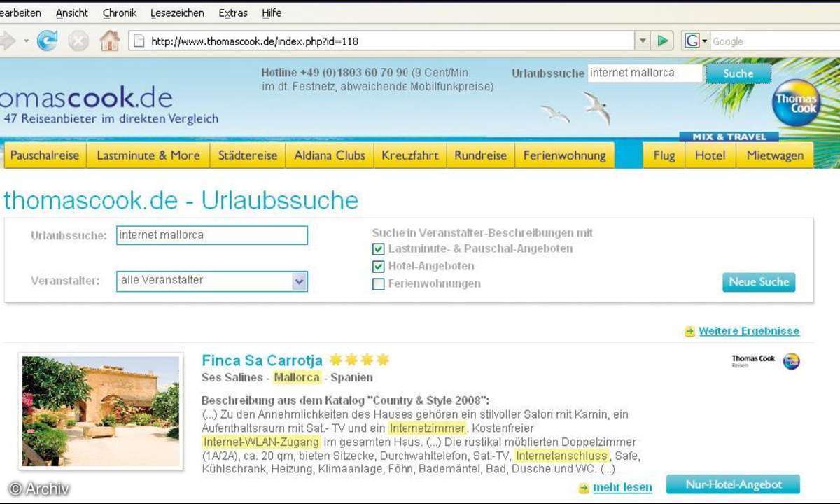The image size is (840, 504).
Task: Select the Hotel tab
Action: click(710, 155)
